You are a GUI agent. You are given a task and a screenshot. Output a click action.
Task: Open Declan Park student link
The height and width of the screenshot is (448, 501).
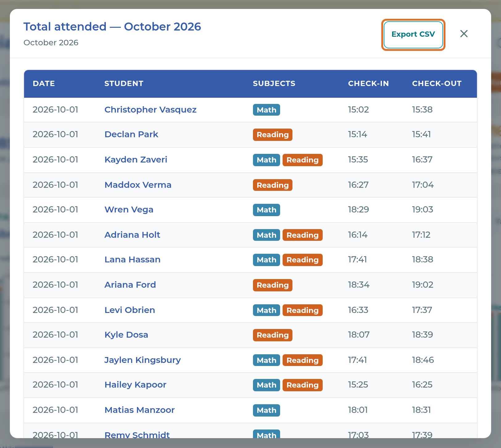click(x=131, y=134)
